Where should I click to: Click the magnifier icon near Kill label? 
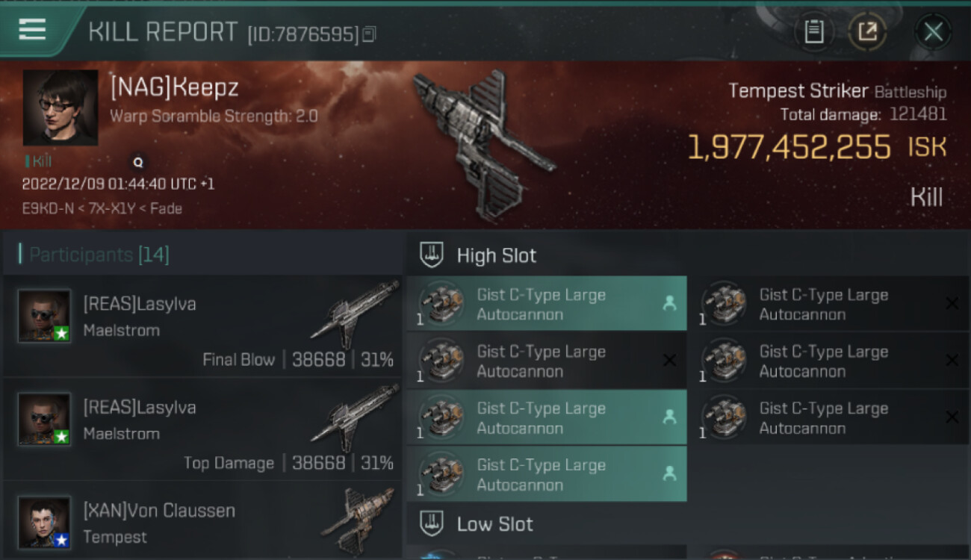click(x=137, y=161)
